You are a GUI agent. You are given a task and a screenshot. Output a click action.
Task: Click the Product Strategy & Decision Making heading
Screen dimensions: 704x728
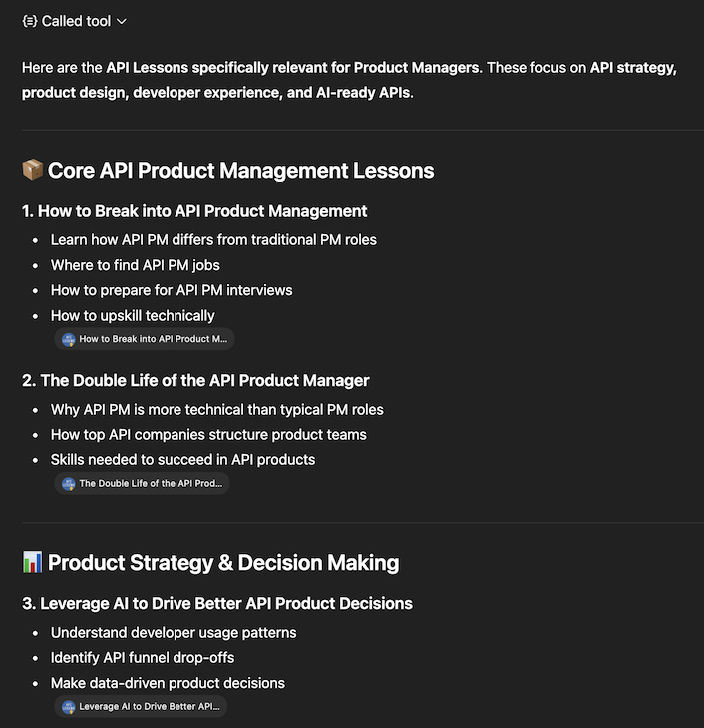[x=223, y=562]
